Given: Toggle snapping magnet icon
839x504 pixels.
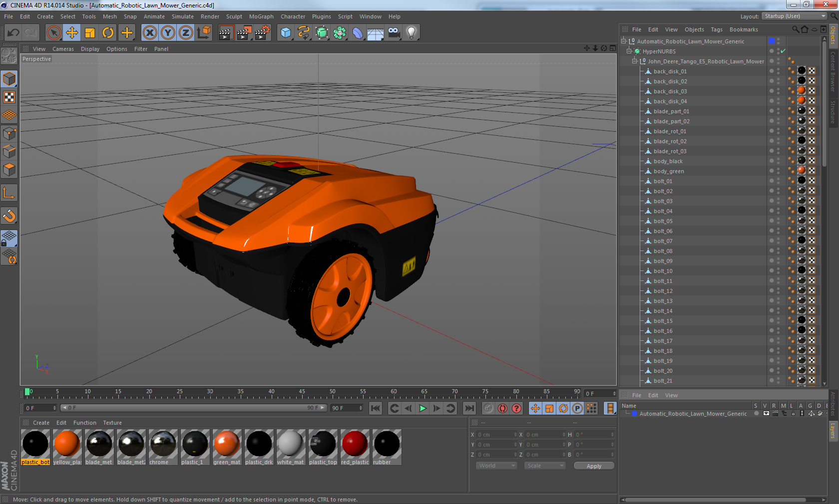Looking at the screenshot, I should pos(9,216).
